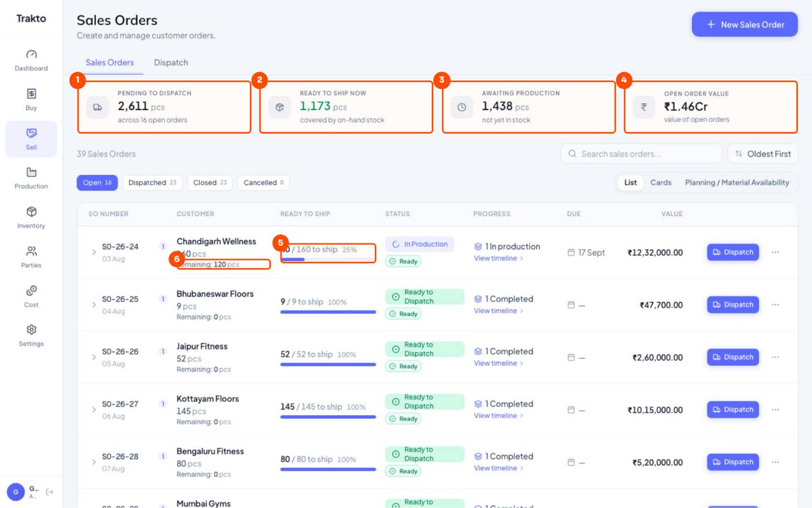The image size is (812, 508).
Task: Click the clock icon in Awaiting Production card
Action: tap(462, 107)
